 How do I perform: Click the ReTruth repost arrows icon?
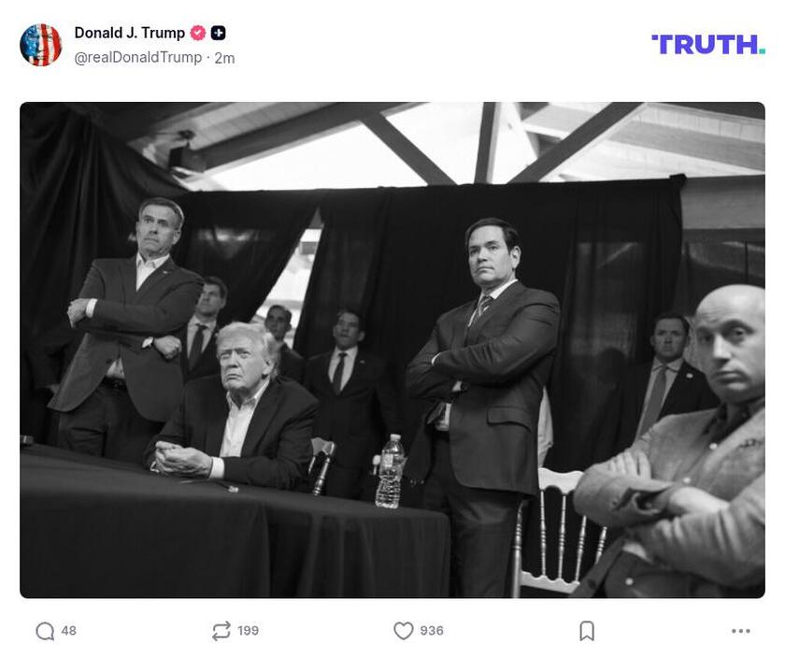click(x=220, y=631)
